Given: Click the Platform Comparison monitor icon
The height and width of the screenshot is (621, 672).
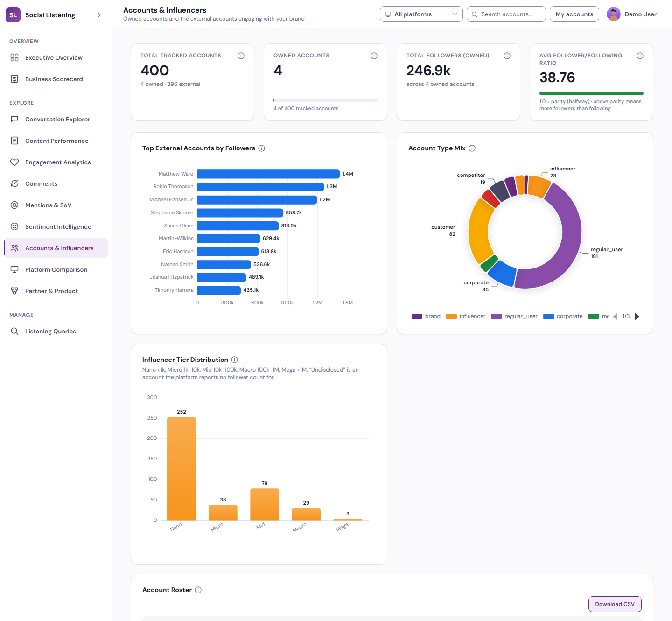Looking at the screenshot, I should click(14, 269).
